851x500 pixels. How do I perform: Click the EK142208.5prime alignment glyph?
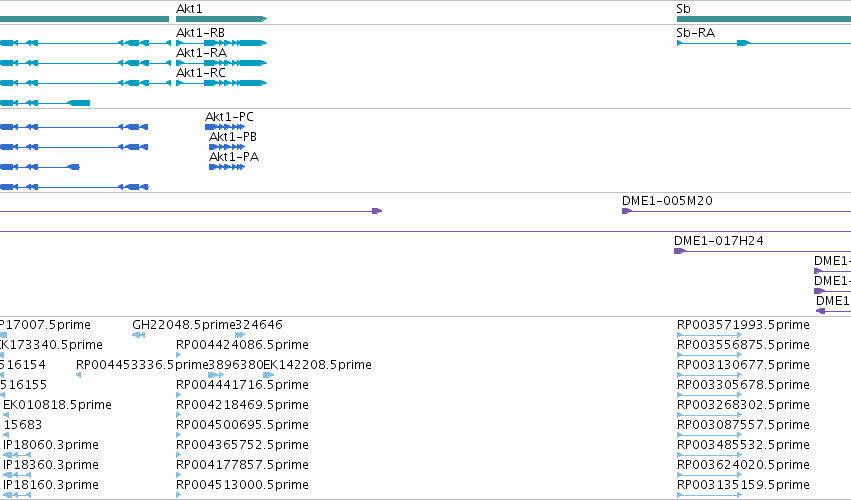coord(269,375)
